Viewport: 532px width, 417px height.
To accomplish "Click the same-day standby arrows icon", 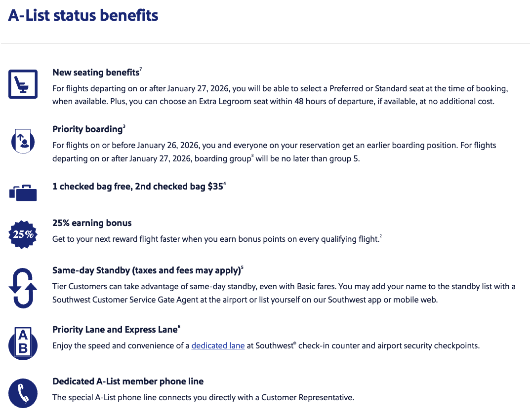I will pyautogui.click(x=23, y=288).
